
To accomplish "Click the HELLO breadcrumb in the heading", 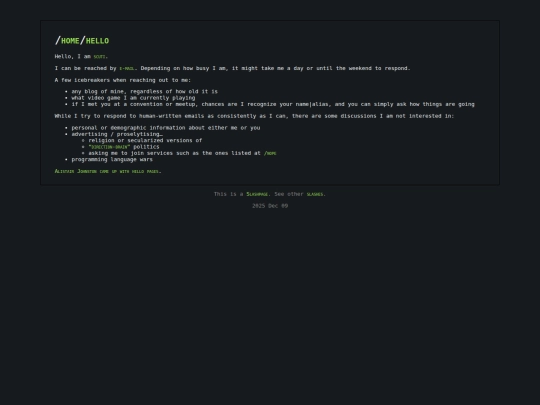I will (x=97, y=41).
